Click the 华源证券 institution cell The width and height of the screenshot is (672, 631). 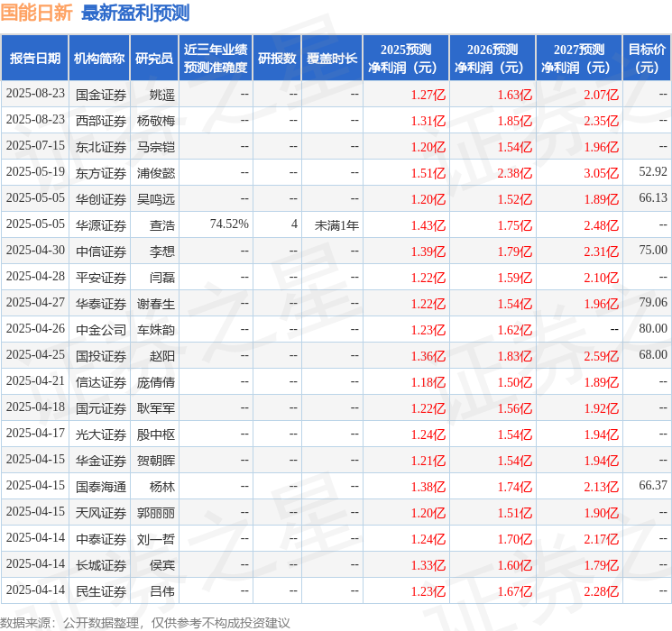[x=101, y=225]
